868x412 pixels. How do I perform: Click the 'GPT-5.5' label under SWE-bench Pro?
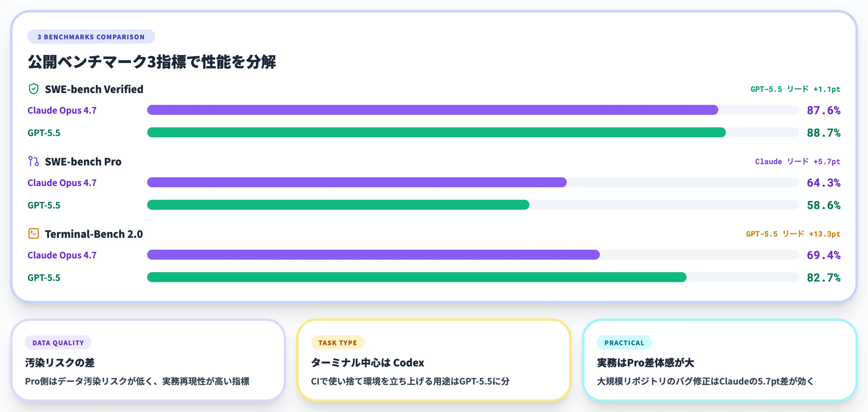44,205
